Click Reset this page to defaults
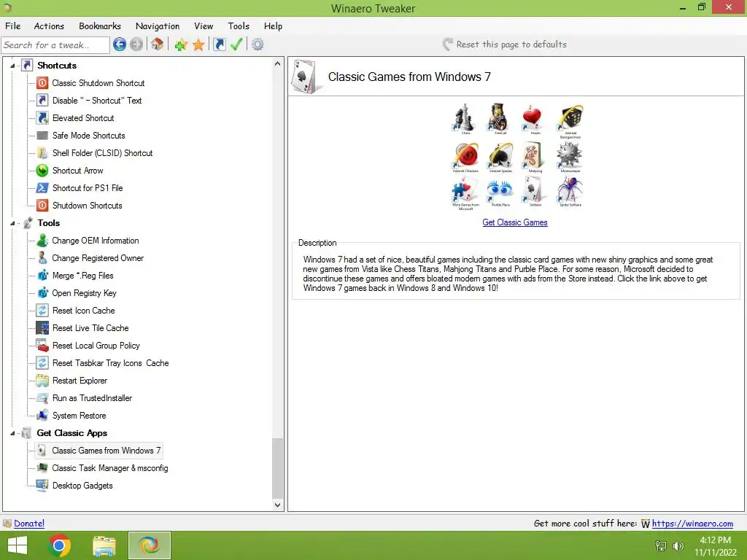 505,44
